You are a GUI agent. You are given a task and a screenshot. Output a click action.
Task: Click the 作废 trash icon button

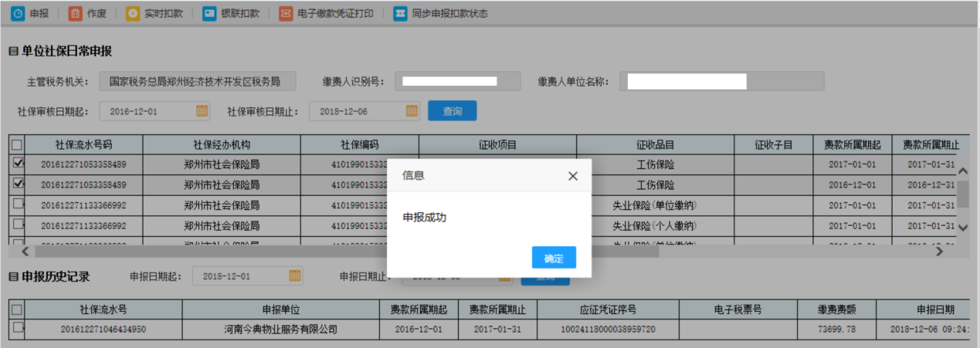point(75,13)
